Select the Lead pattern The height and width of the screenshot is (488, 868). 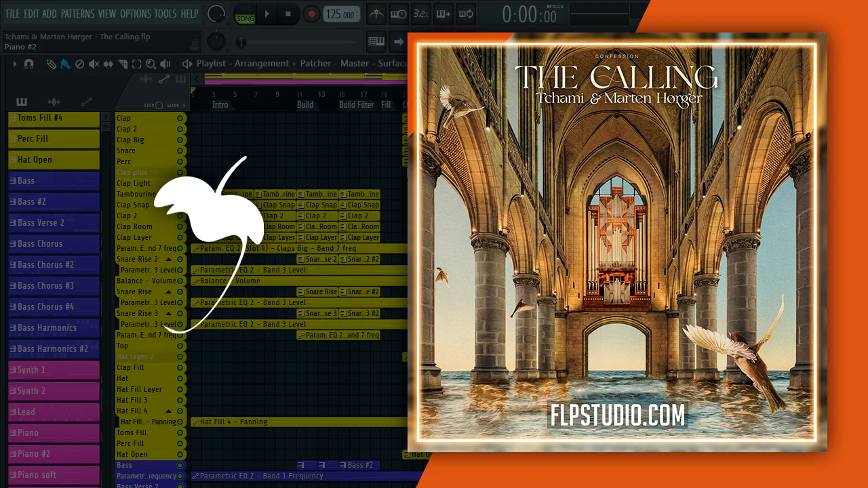54,412
